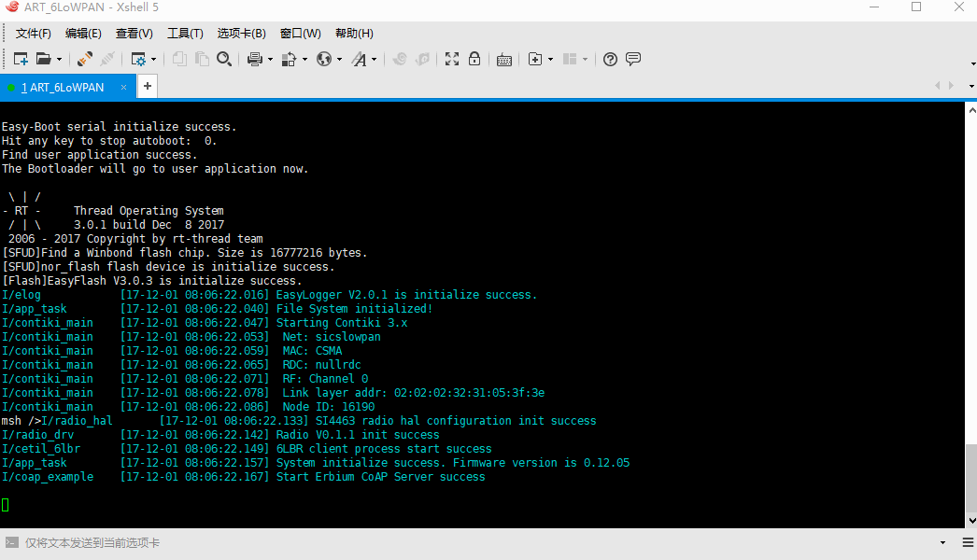
Task: Expand the Font dropdown arrow
Action: point(374,59)
